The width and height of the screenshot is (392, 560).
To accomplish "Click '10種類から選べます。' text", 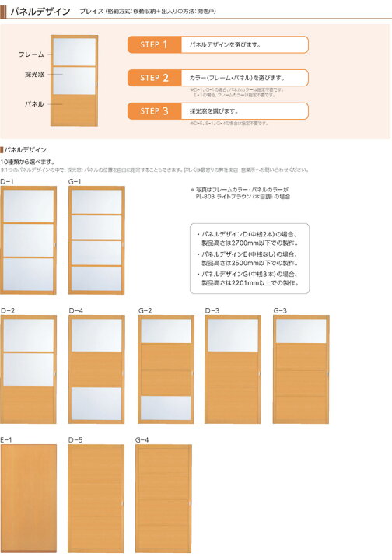I will tap(27, 162).
